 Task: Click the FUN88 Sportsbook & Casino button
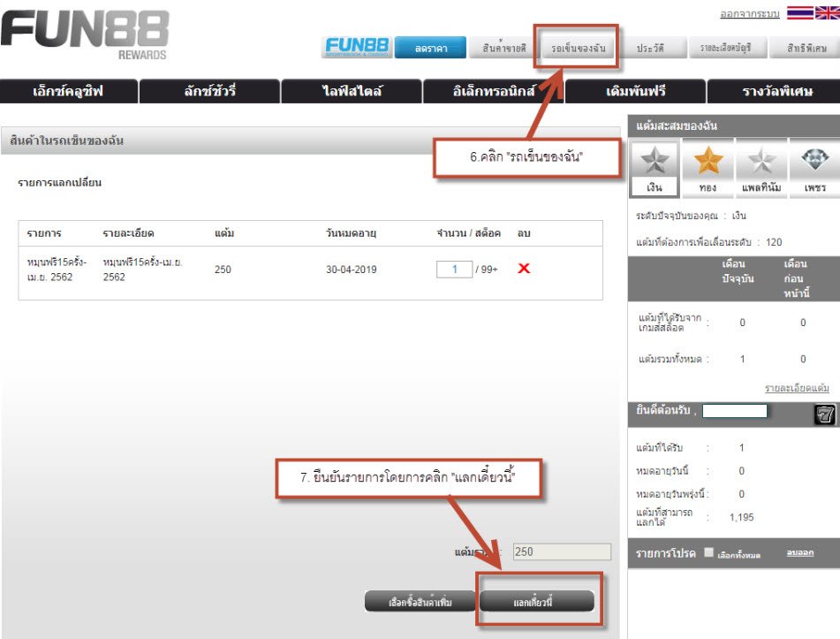pos(356,48)
